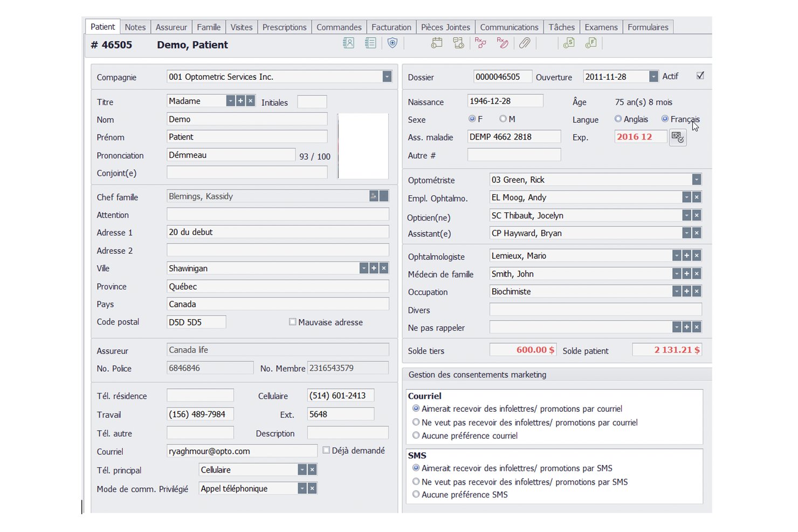Add a new Ophtalmologiste with plus icon
The width and height of the screenshot is (798, 532).
coord(686,255)
